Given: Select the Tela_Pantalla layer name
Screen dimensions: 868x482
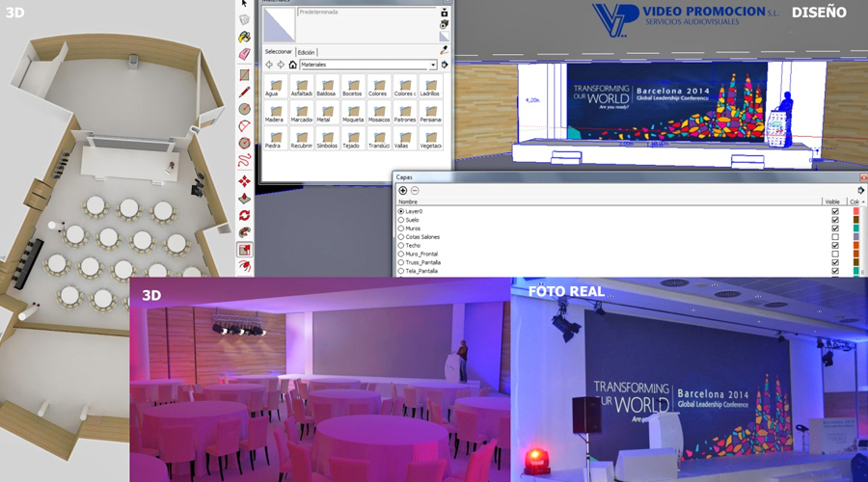Looking at the screenshot, I should [x=421, y=271].
